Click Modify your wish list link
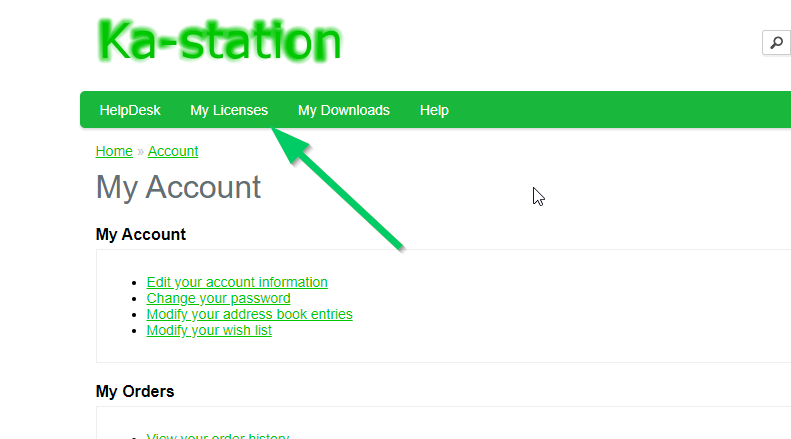 (209, 330)
